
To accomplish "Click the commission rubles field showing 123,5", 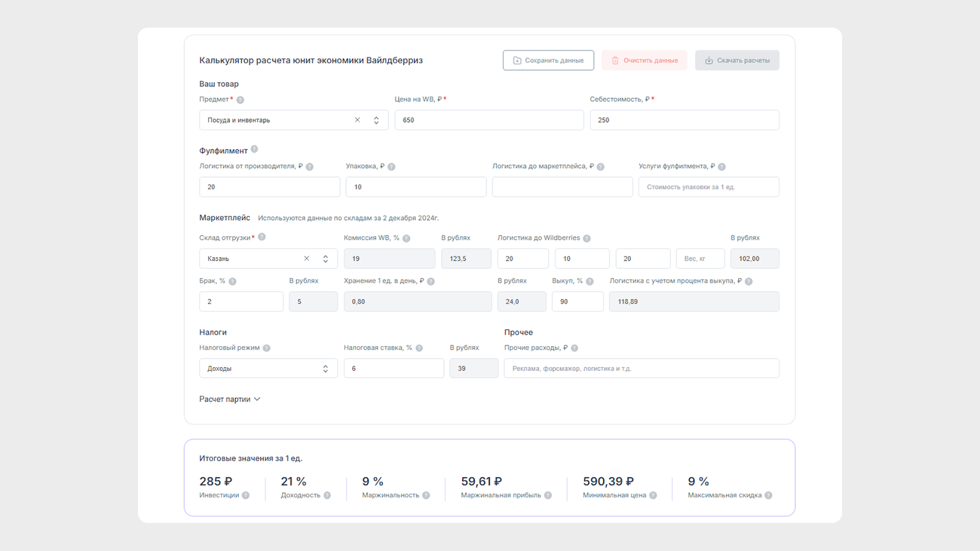I will (466, 258).
